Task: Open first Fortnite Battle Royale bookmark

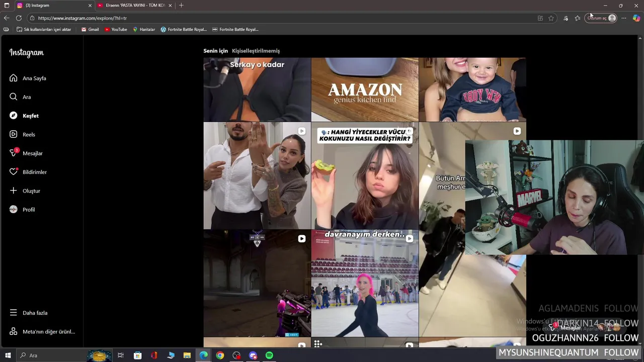Action: pyautogui.click(x=184, y=29)
